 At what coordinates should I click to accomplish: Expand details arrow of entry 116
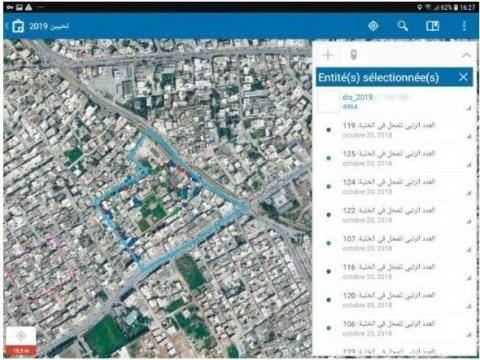coord(469,277)
